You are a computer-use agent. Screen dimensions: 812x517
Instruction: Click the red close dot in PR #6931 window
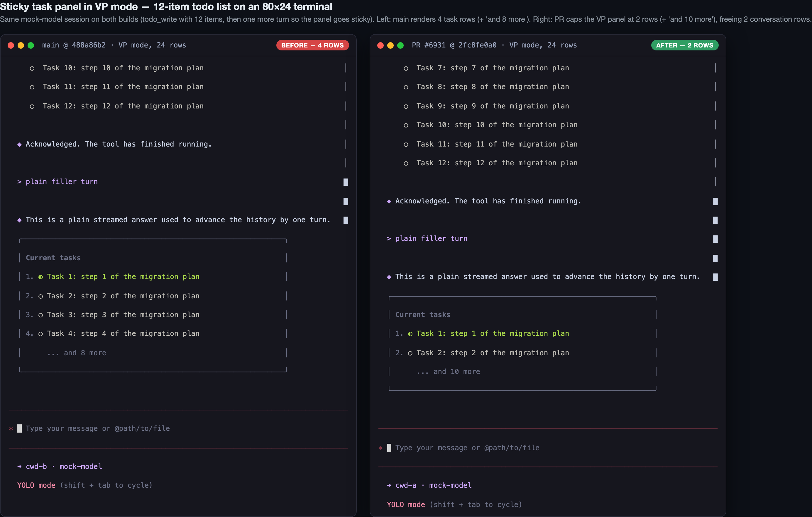click(x=380, y=45)
